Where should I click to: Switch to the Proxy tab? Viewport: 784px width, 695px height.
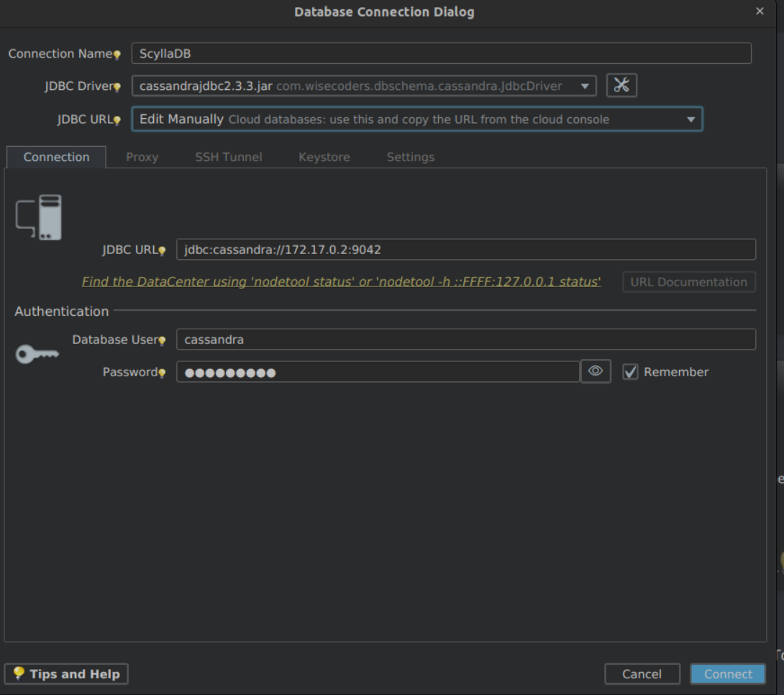coord(142,157)
